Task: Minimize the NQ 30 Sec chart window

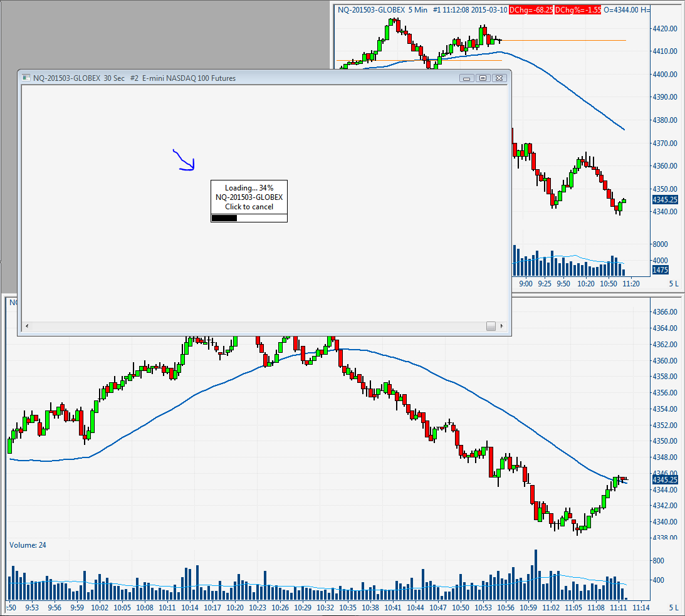Action: tap(466, 78)
